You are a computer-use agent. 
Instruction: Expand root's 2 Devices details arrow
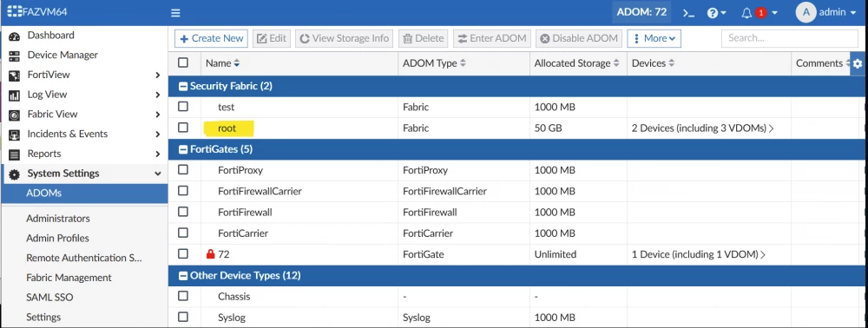[x=772, y=128]
